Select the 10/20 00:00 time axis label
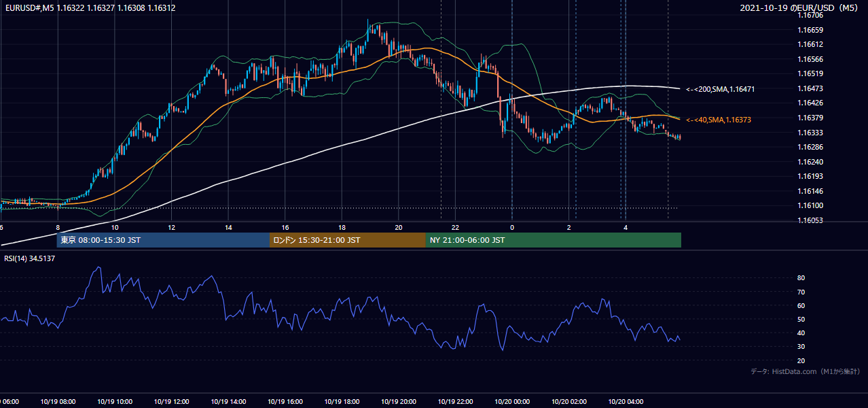The width and height of the screenshot is (868, 408). tap(511, 402)
